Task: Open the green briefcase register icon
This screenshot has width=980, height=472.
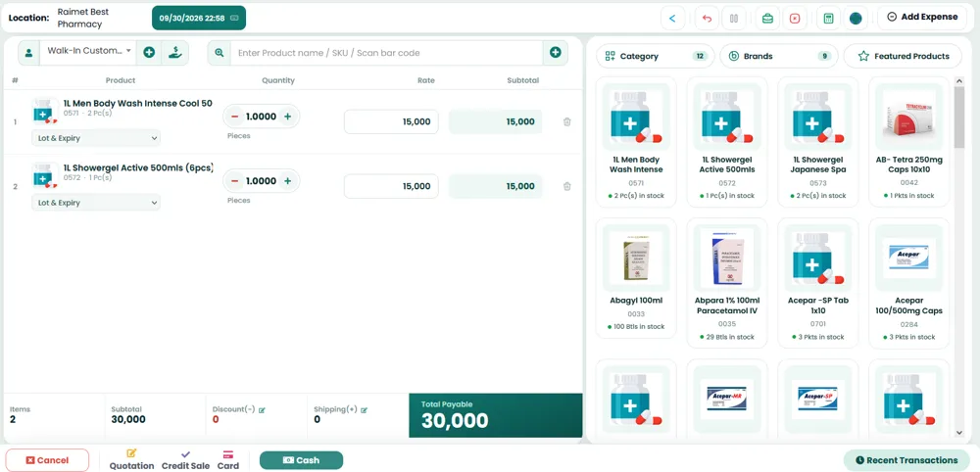Action: click(767, 18)
